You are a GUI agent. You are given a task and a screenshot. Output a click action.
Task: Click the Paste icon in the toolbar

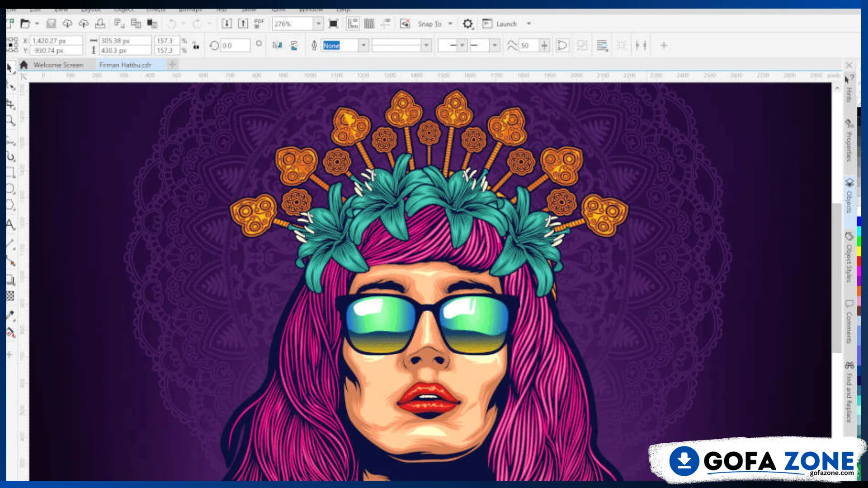pyautogui.click(x=152, y=23)
